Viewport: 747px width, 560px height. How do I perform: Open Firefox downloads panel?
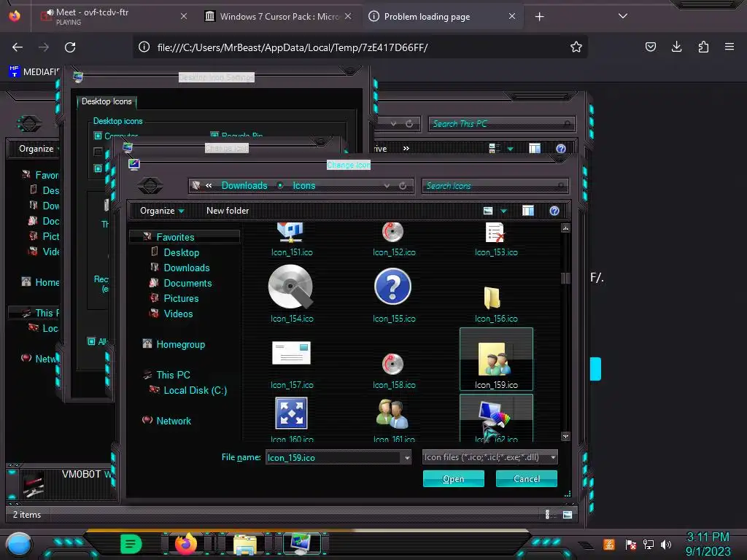pyautogui.click(x=676, y=47)
